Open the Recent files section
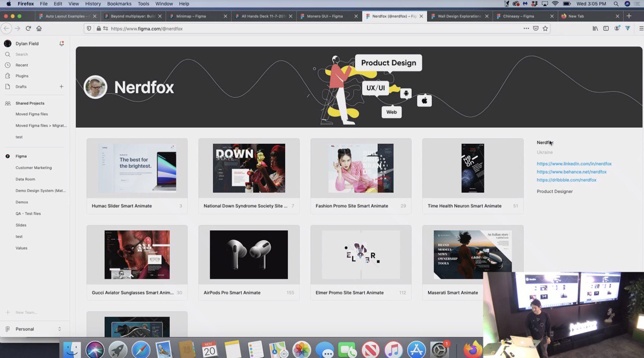 pyautogui.click(x=22, y=65)
